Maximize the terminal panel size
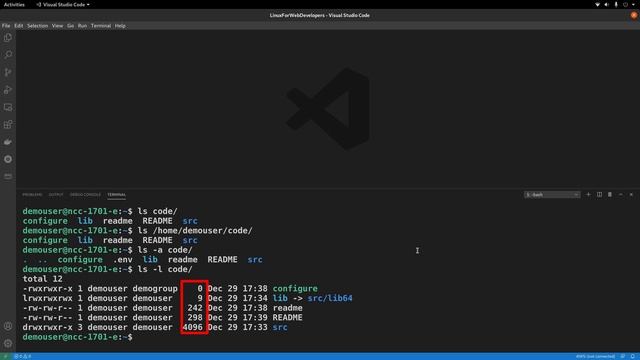Image resolution: width=640 pixels, height=360 pixels. pyautogui.click(x=620, y=195)
